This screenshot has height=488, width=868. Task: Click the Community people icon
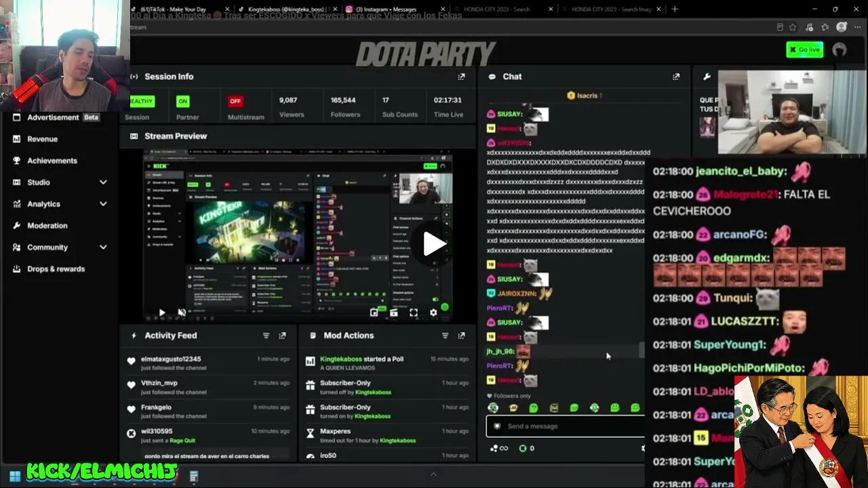pos(16,247)
